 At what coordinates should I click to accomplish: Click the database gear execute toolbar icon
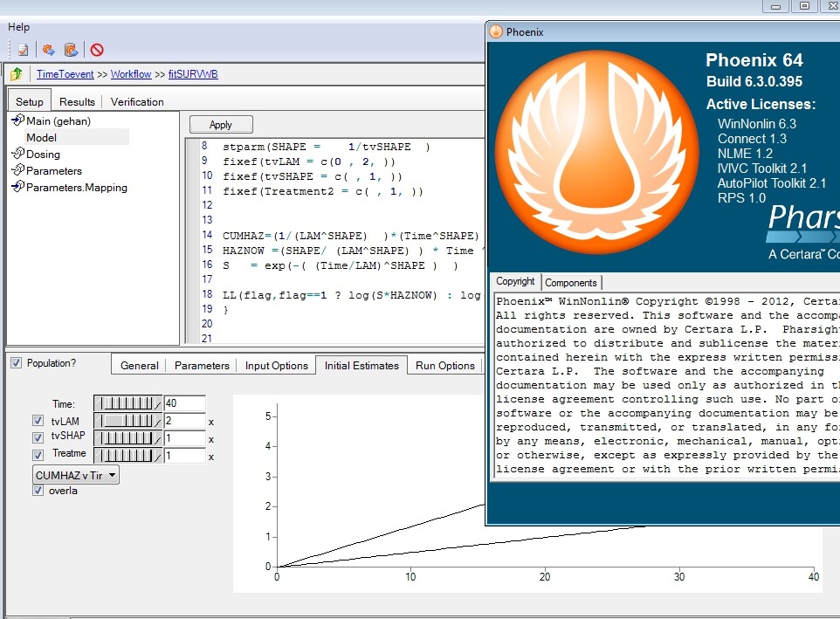[72, 50]
